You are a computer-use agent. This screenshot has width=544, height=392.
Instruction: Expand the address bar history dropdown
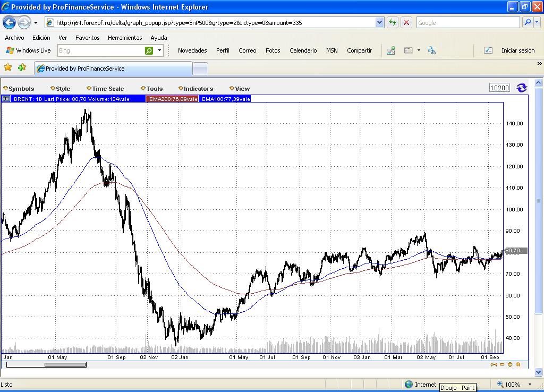click(x=379, y=23)
